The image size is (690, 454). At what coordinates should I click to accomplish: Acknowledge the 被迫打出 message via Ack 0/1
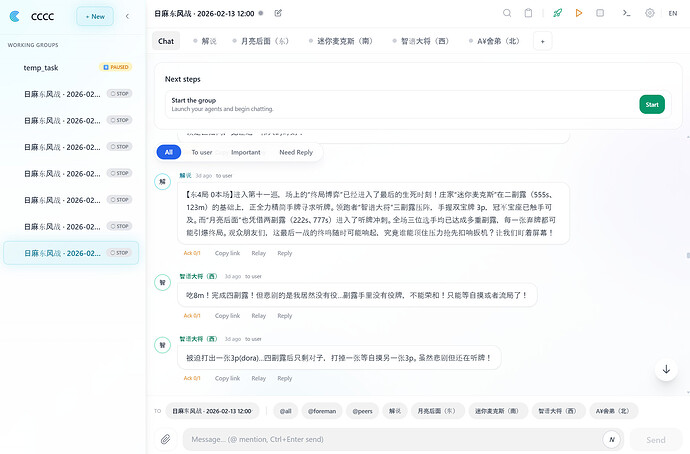coord(192,378)
